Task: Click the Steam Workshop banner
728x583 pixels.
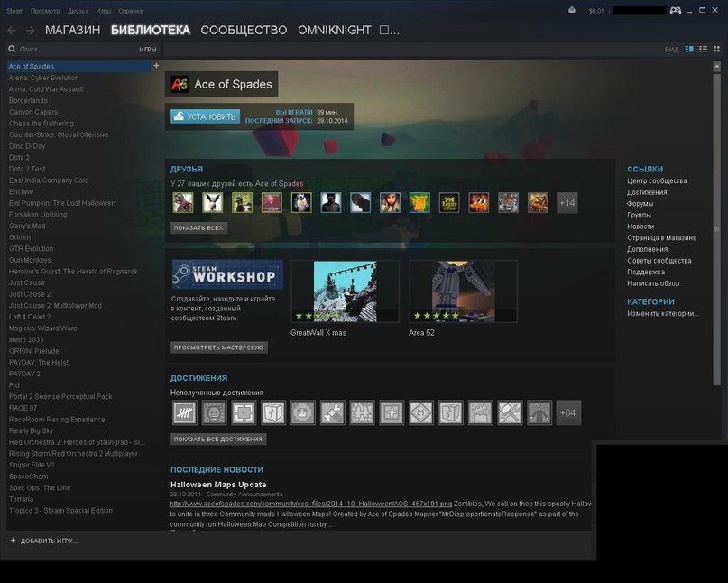Action: tap(227, 274)
